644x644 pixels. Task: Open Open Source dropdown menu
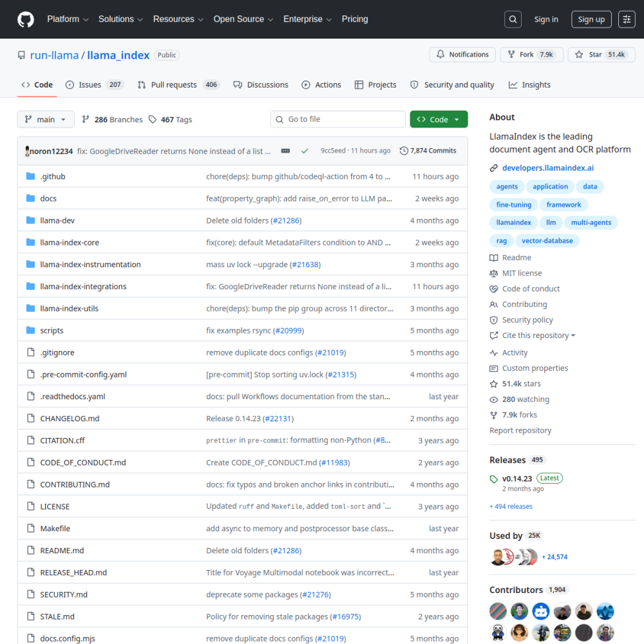point(243,19)
